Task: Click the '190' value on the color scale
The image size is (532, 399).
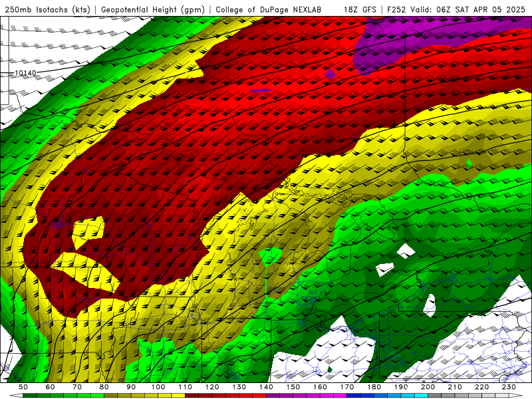Action: (401, 387)
